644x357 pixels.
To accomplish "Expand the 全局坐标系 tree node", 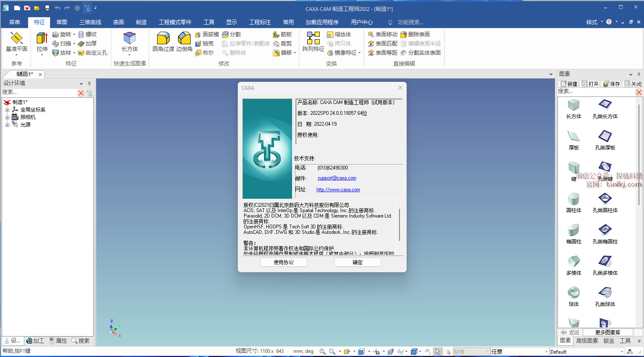I will point(7,110).
